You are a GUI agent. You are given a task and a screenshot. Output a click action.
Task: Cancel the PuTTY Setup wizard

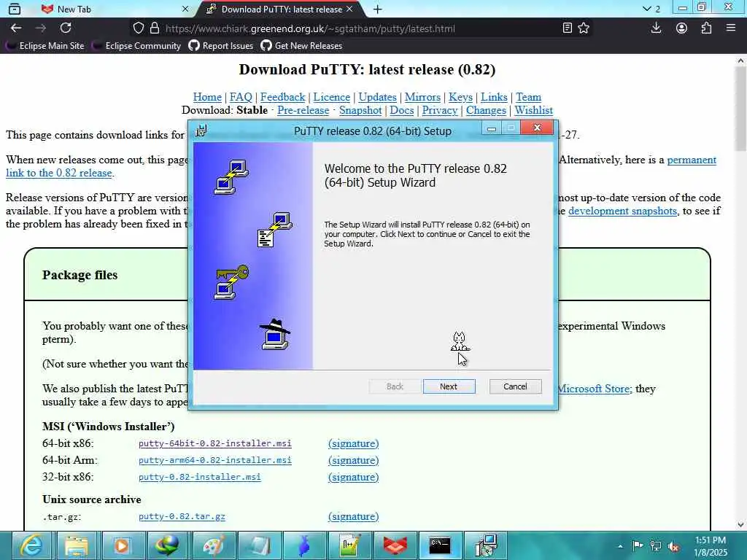coord(515,386)
